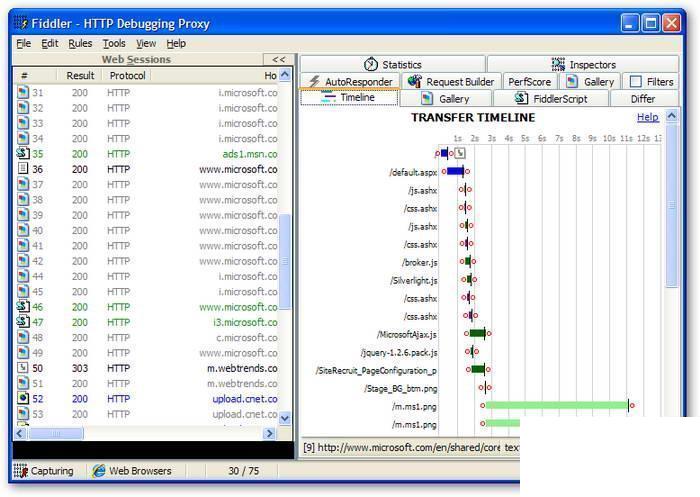Select session 52 upload.cnet.co host
The image size is (700, 497).
pos(245,398)
